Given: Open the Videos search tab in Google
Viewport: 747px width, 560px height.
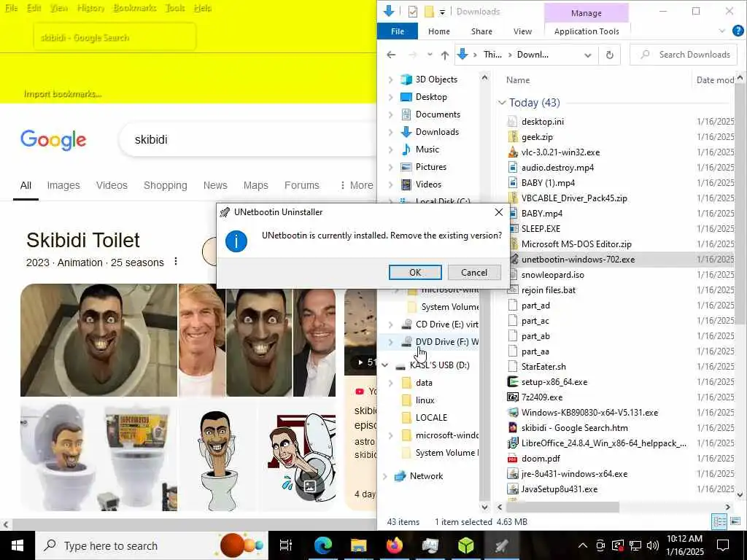Looking at the screenshot, I should 112,186.
